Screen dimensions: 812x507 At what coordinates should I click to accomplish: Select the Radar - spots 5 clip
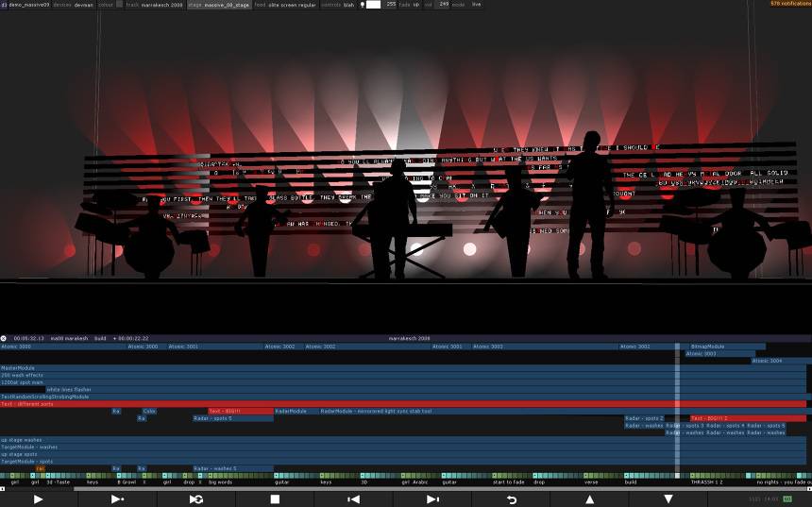coord(233,418)
